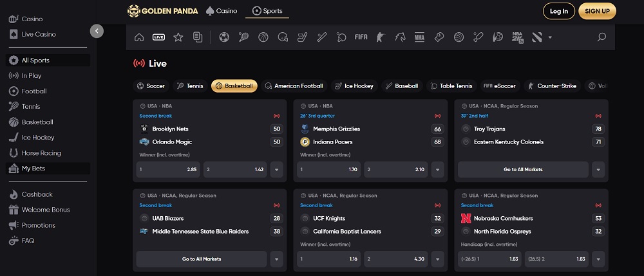
Task: Go to All Markets for UAB Blazers
Action: pos(202,259)
